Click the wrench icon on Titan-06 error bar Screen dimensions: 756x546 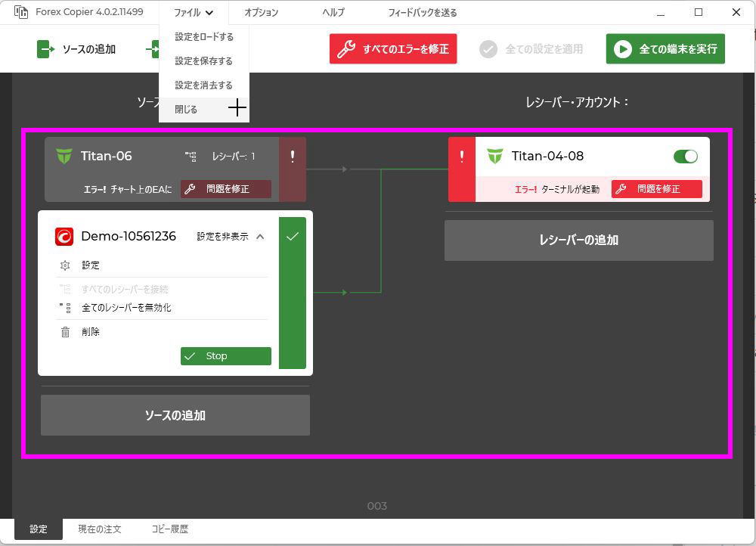coord(189,189)
